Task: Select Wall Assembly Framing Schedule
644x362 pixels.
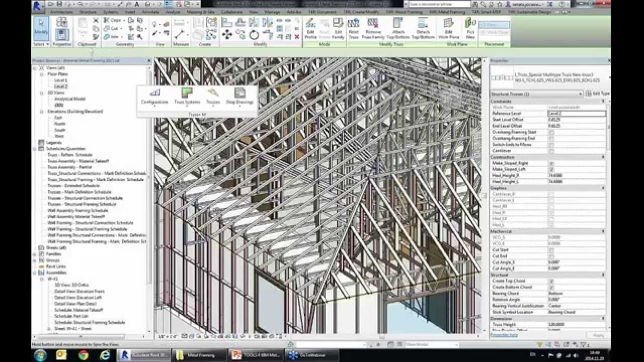Action: click(77, 211)
